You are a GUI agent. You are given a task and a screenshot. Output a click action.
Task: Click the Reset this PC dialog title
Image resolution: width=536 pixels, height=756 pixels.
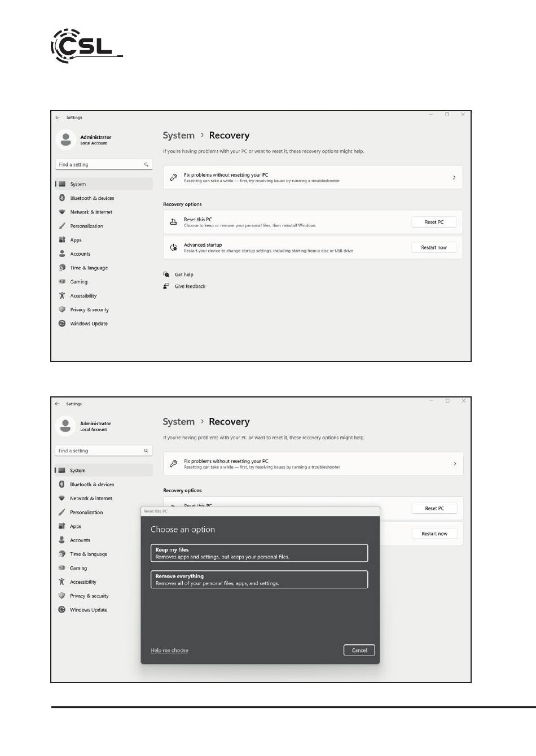pos(155,511)
